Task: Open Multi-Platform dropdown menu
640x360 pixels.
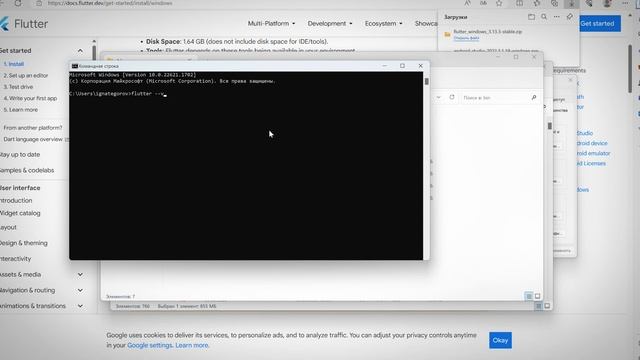Action: (271, 24)
